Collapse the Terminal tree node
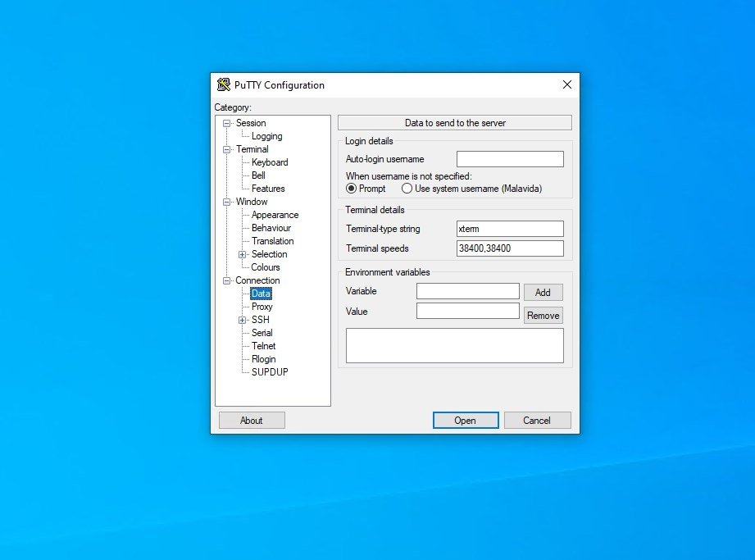This screenshot has width=755, height=560. [226, 150]
